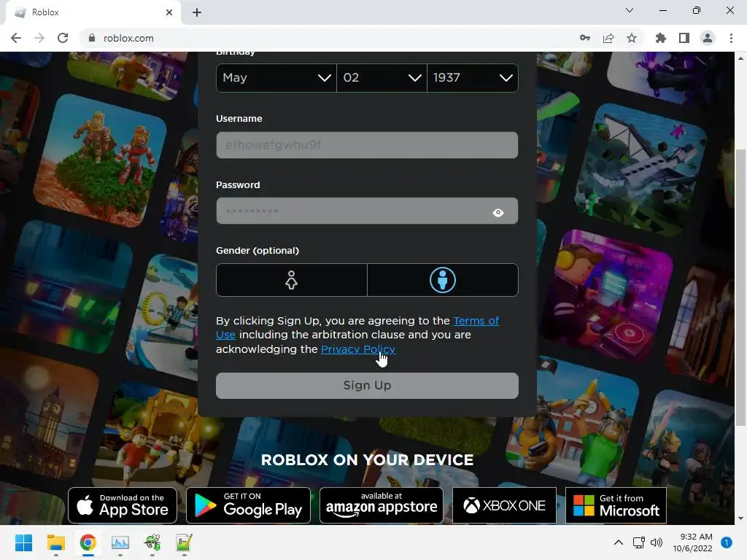Viewport: 747px width, 560px height.
Task: Toggle the browser side panel icon
Action: [684, 38]
